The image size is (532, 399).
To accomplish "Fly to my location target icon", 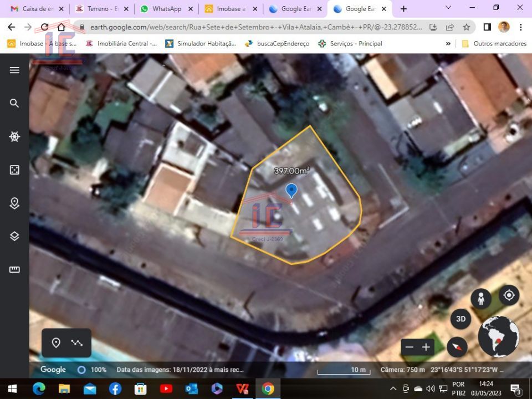I will 509,295.
